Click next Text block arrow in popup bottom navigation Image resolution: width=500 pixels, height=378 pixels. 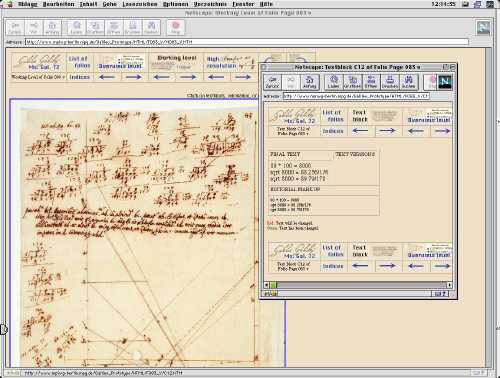point(387,266)
